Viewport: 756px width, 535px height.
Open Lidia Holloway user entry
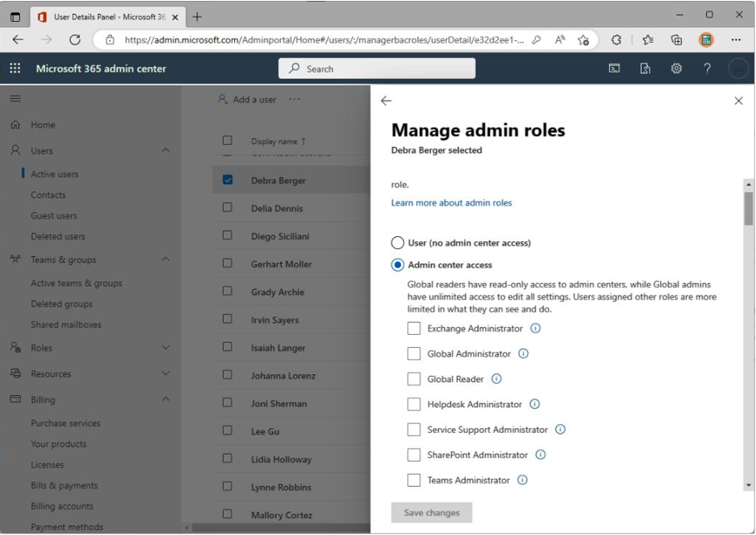(x=281, y=459)
